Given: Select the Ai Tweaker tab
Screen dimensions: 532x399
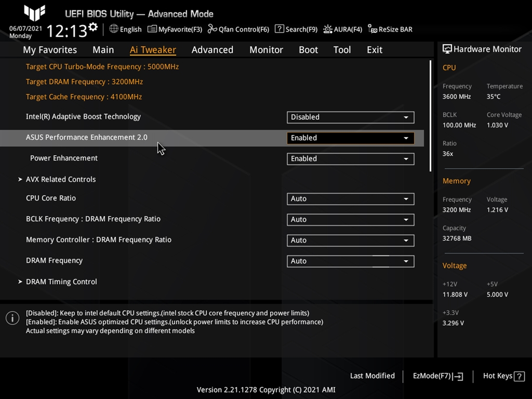Looking at the screenshot, I should pyautogui.click(x=153, y=50).
